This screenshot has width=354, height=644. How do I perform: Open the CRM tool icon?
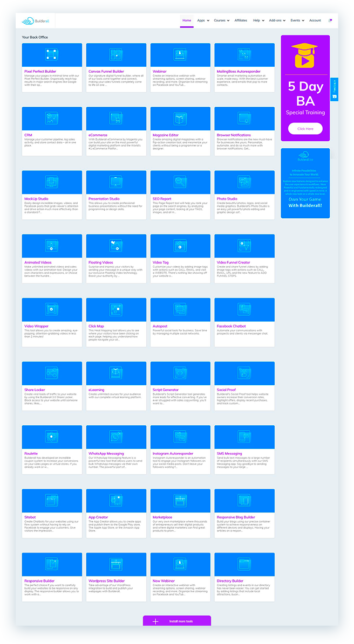coord(52,118)
